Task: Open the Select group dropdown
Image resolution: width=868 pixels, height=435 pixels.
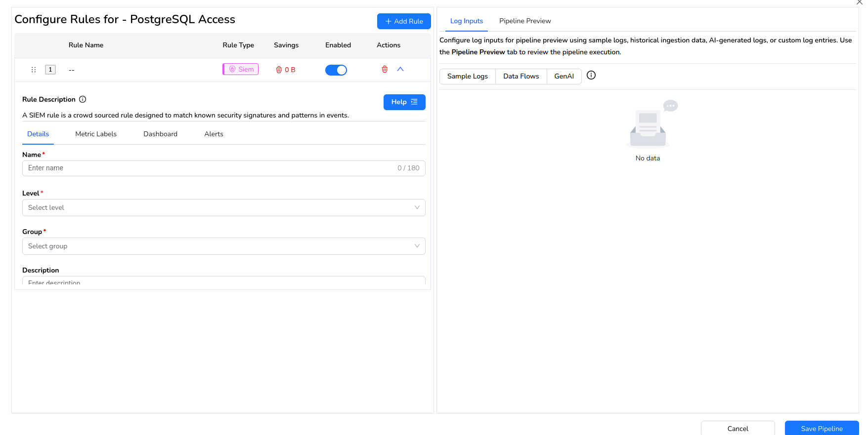Action: [x=223, y=246]
